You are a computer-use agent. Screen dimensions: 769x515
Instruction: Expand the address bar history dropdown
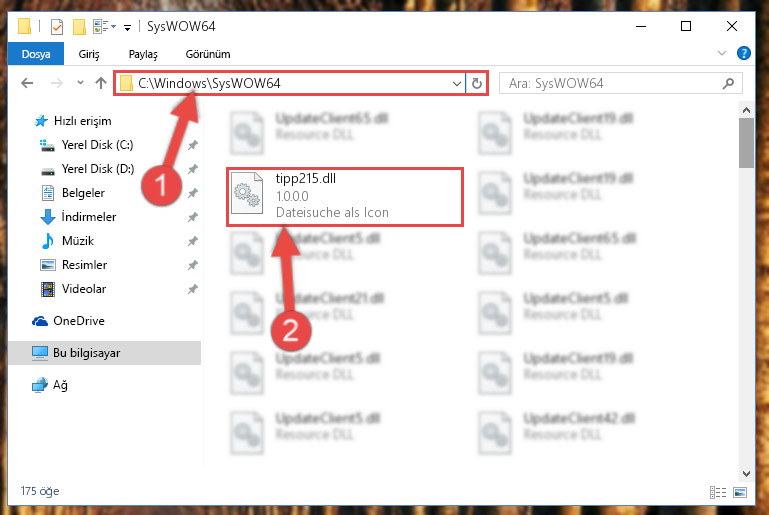coord(457,83)
